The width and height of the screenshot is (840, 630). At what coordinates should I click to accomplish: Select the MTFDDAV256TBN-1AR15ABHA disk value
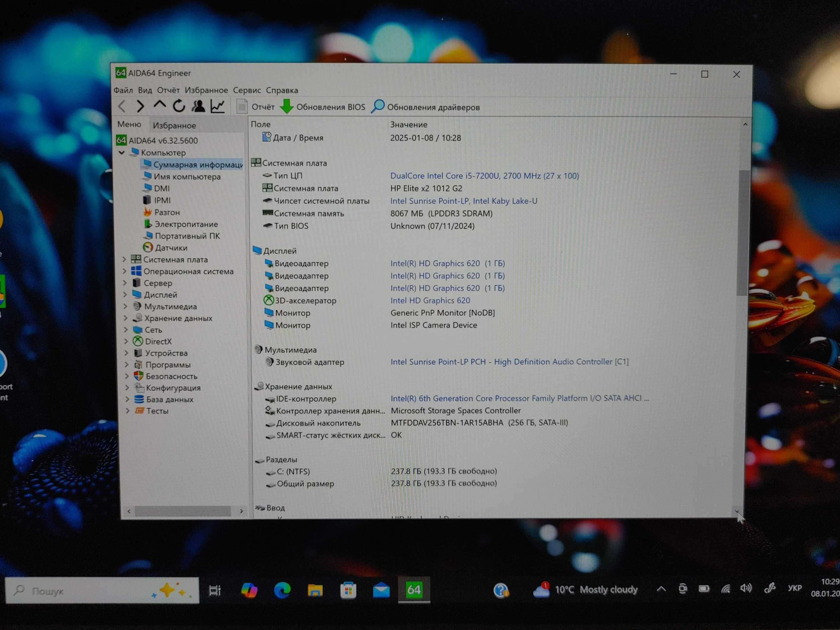[x=479, y=423]
